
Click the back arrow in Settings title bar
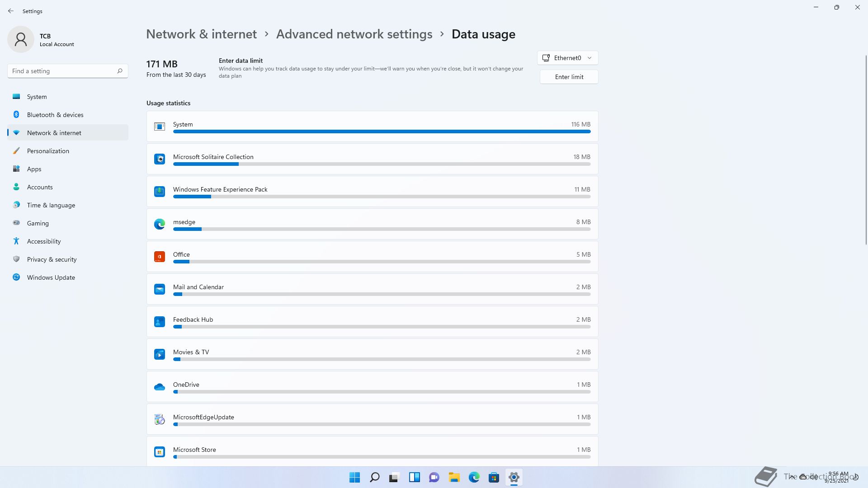pyautogui.click(x=11, y=11)
